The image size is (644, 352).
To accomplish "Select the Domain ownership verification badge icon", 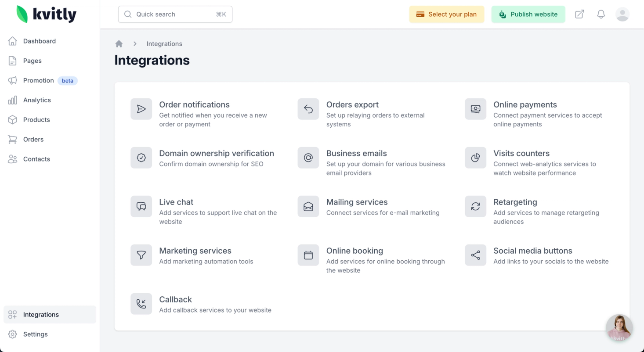I will [x=141, y=158].
